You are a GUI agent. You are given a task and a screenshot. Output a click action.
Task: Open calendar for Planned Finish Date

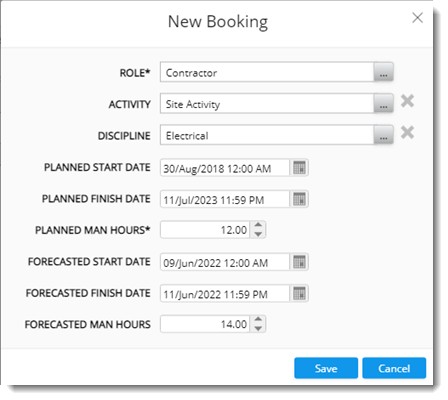pos(299,199)
